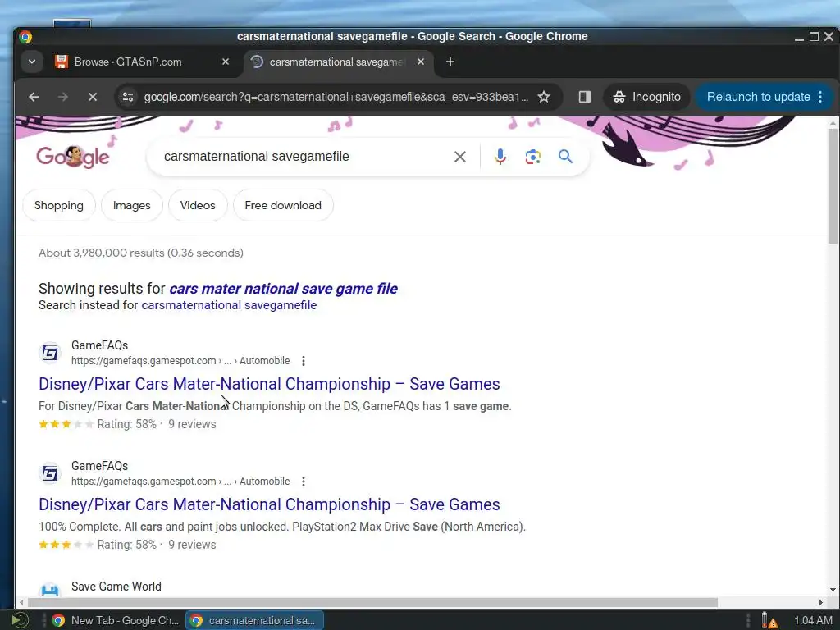Open second GameFAQs Save Games result title

tap(269, 504)
